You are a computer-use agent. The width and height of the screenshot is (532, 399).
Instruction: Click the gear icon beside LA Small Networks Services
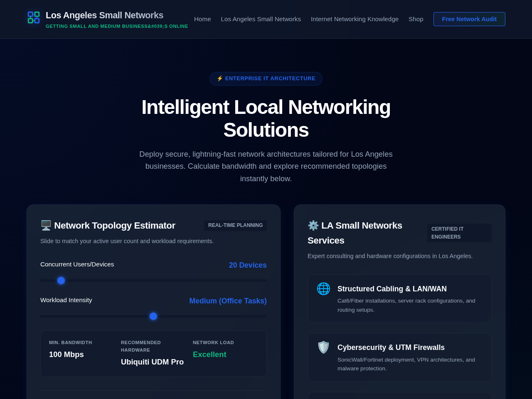pos(313,225)
